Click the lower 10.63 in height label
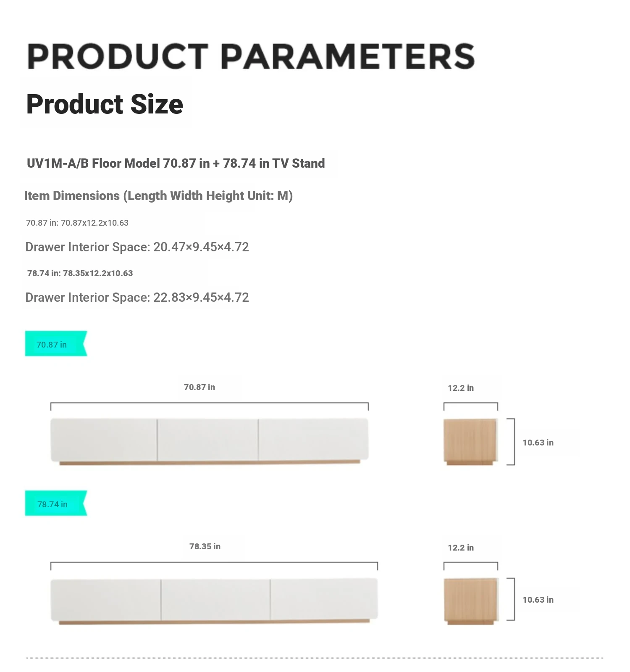 coord(538,600)
